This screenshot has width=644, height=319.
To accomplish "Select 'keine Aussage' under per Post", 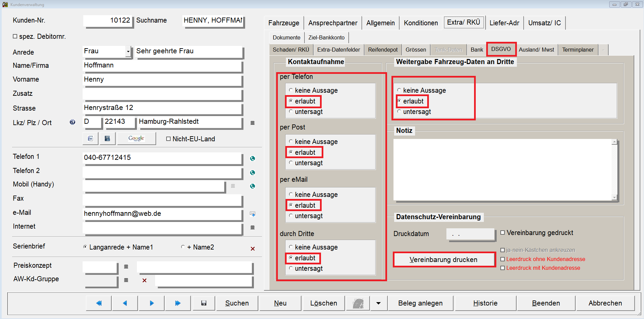I will (x=291, y=141).
